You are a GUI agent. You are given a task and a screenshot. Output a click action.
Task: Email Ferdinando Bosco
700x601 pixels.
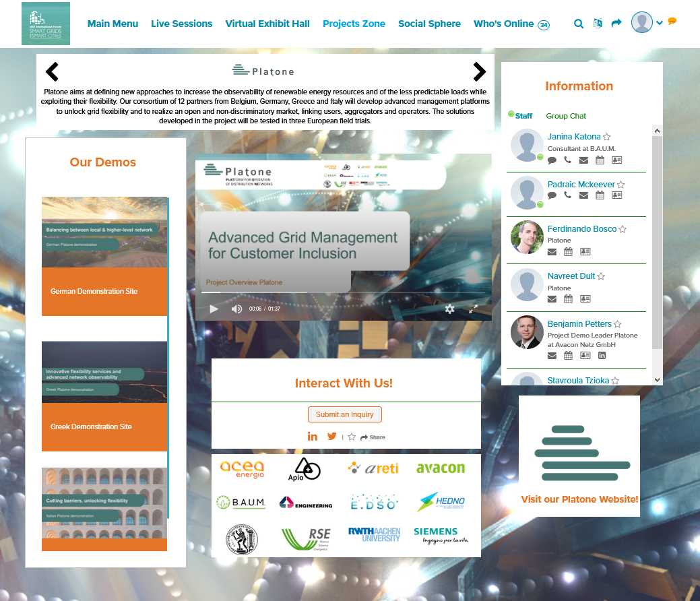pyautogui.click(x=552, y=252)
